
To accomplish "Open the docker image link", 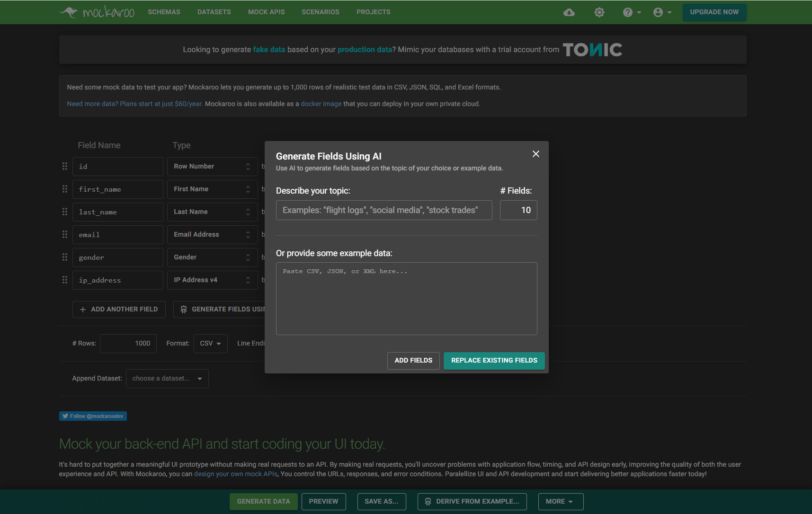I will 321,104.
